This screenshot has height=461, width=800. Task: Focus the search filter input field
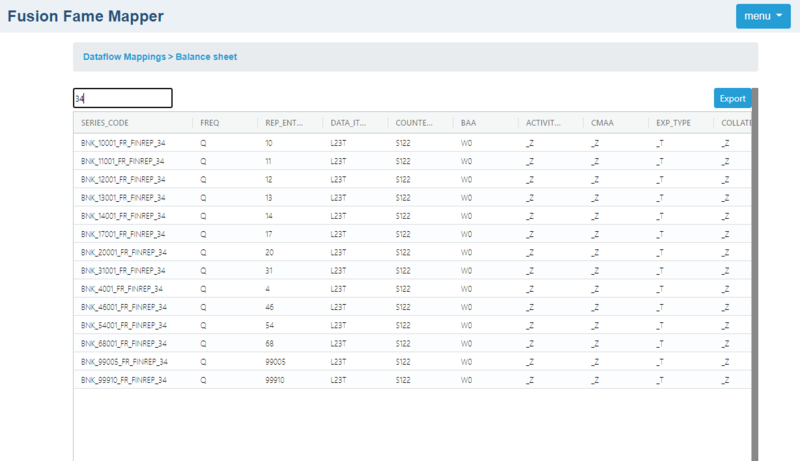tap(122, 98)
